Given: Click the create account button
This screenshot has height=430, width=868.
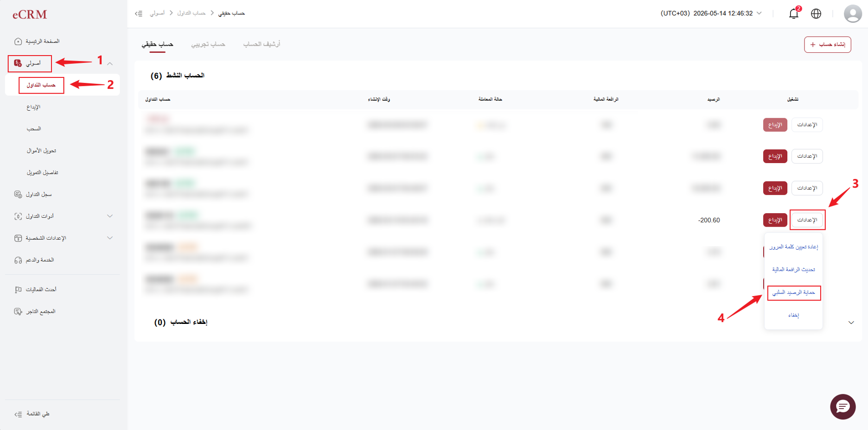Looking at the screenshot, I should click(x=827, y=44).
